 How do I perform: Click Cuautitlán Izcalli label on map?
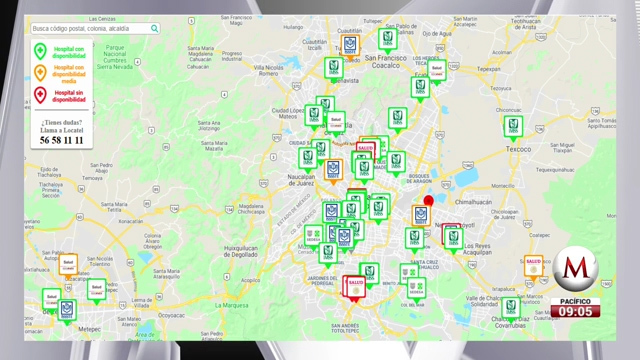pos(315,45)
